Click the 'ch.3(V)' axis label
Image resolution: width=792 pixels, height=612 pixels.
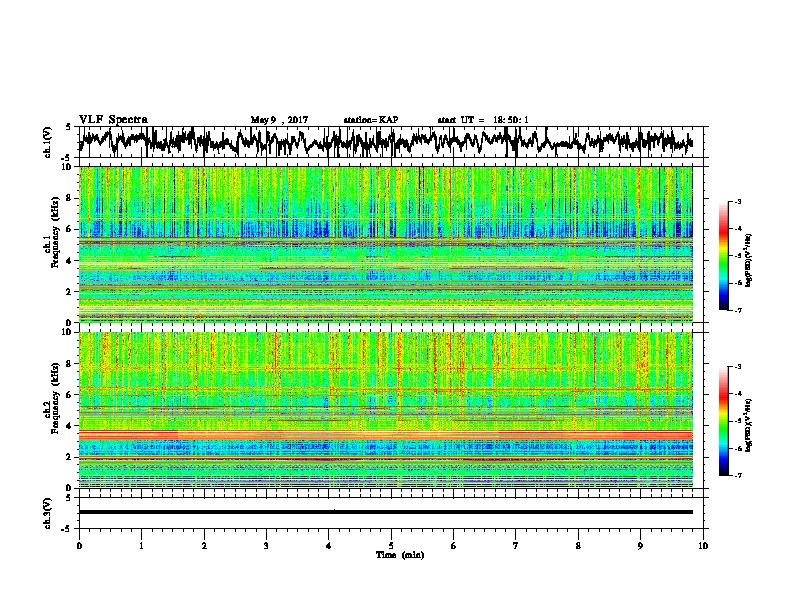pyautogui.click(x=48, y=513)
